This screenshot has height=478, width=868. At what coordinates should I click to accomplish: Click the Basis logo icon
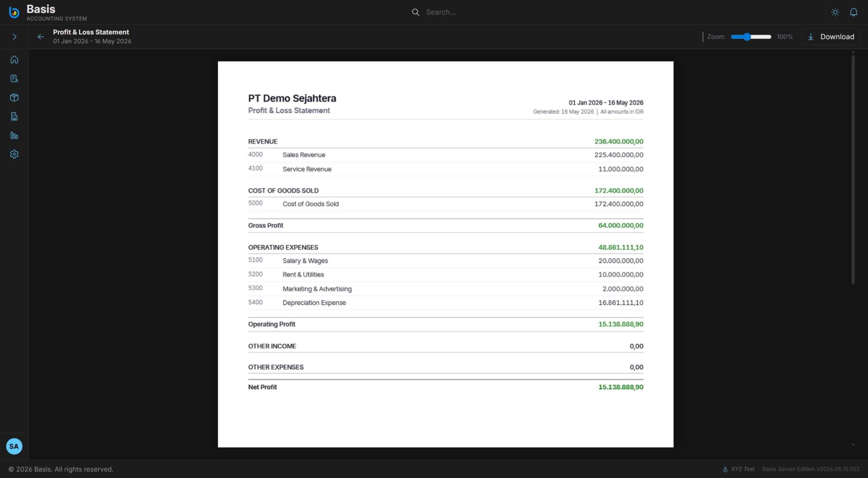14,12
